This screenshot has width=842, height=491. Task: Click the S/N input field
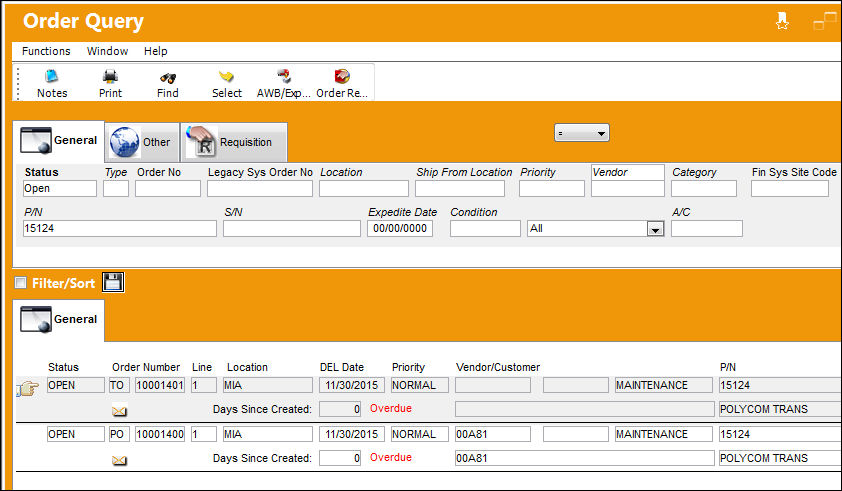292,228
